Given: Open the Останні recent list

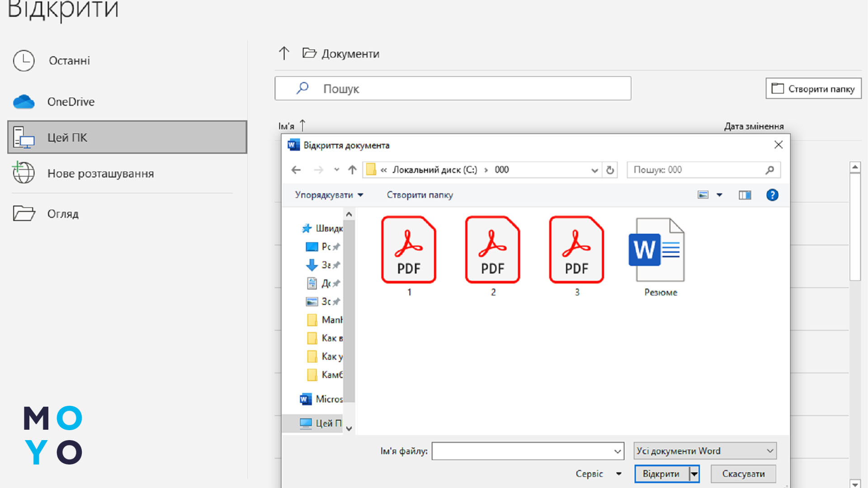Looking at the screenshot, I should [x=69, y=61].
